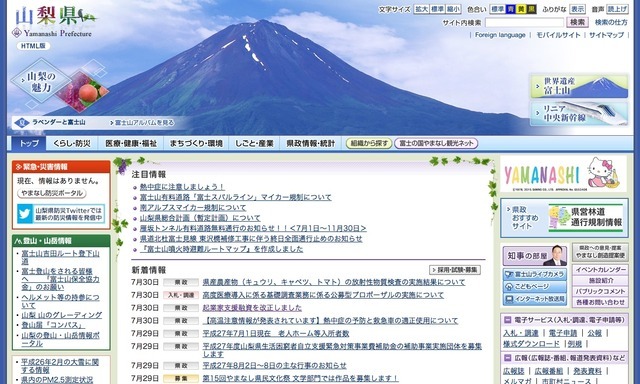This screenshot has width=640, height=384.
Task: Open the 世界遺産 富士山 banner
Action: point(579,86)
